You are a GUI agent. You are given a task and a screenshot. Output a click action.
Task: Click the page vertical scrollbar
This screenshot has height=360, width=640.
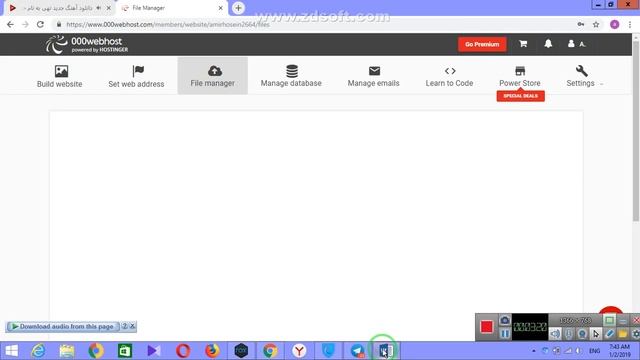coord(636,131)
